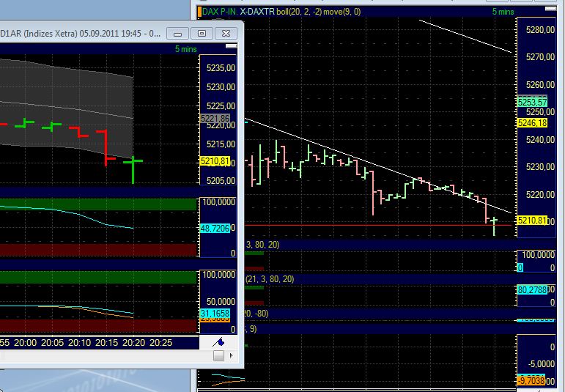This screenshot has width=565, height=392.
Task: Click the 'X-DAXTR' label in chart header
Action: click(x=257, y=12)
